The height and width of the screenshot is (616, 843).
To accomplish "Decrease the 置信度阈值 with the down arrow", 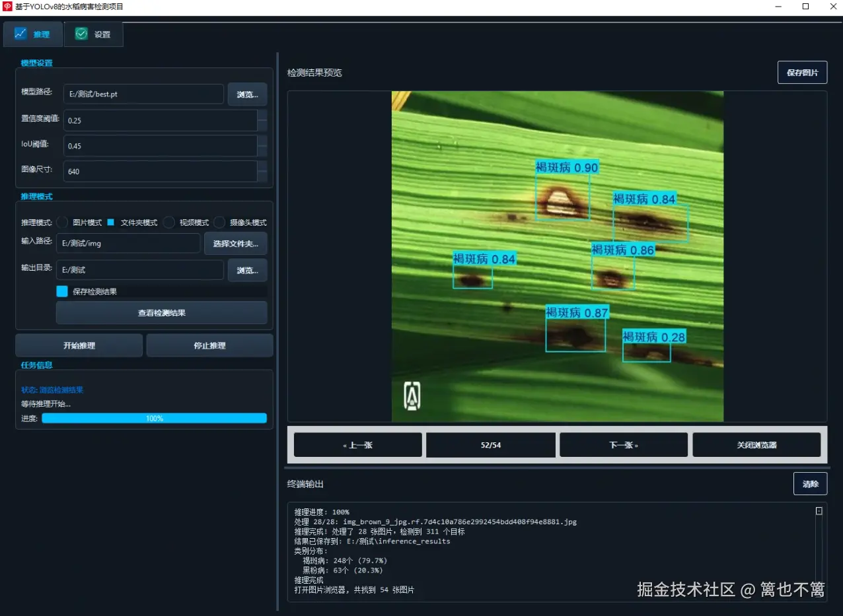I will pos(262,125).
